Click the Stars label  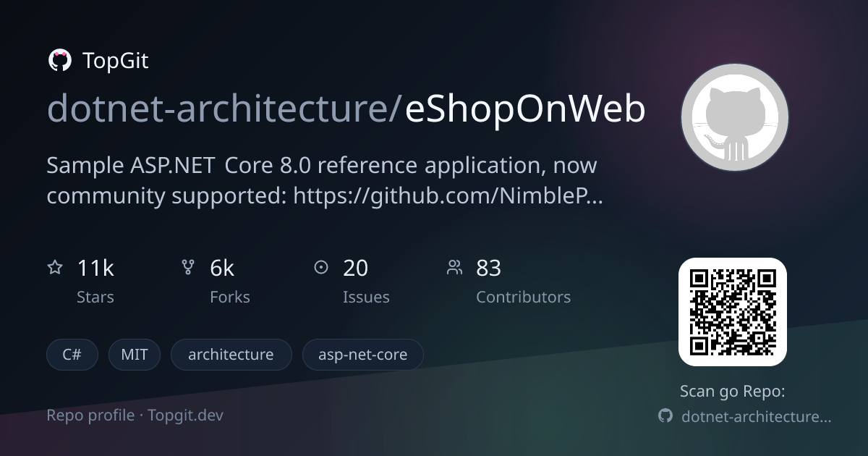click(95, 297)
